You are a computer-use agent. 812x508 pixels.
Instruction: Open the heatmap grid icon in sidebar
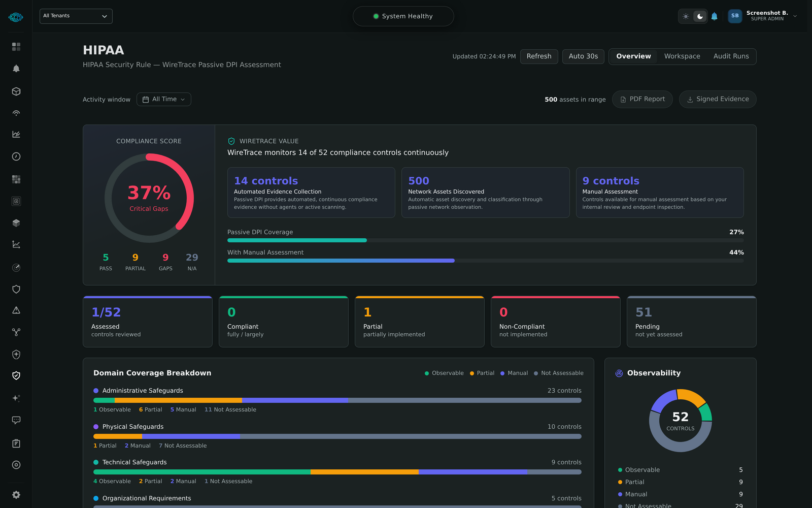tap(16, 179)
